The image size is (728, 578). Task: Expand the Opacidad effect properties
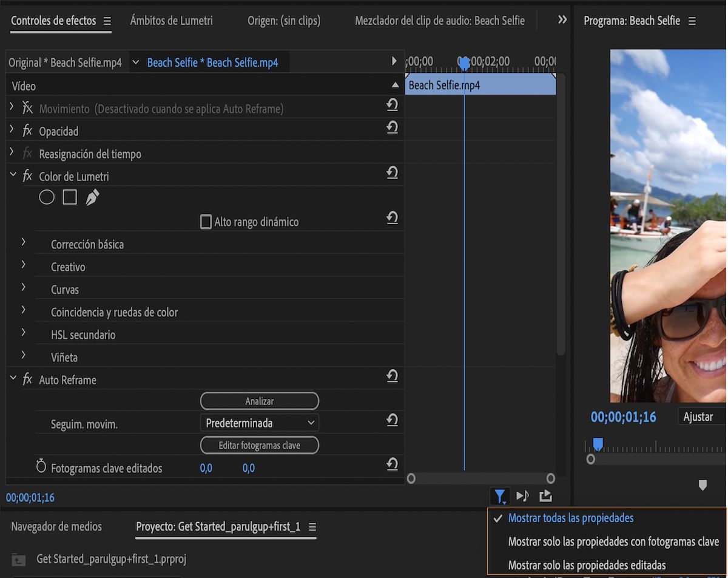point(12,130)
